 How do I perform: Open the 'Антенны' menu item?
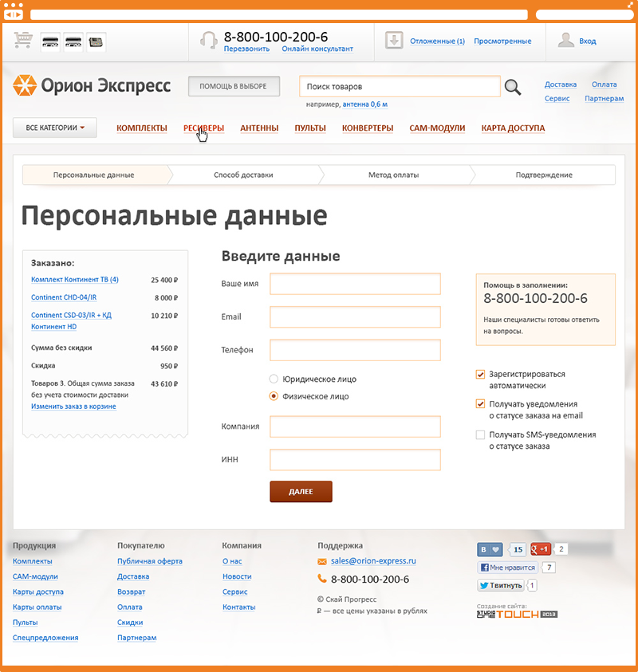(x=259, y=128)
